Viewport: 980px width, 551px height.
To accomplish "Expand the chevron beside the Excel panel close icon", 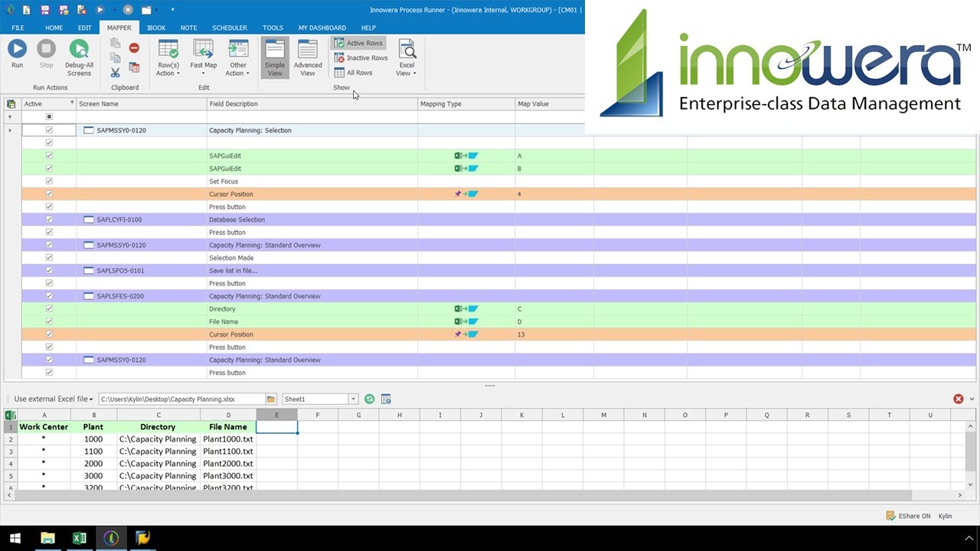I will point(972,399).
